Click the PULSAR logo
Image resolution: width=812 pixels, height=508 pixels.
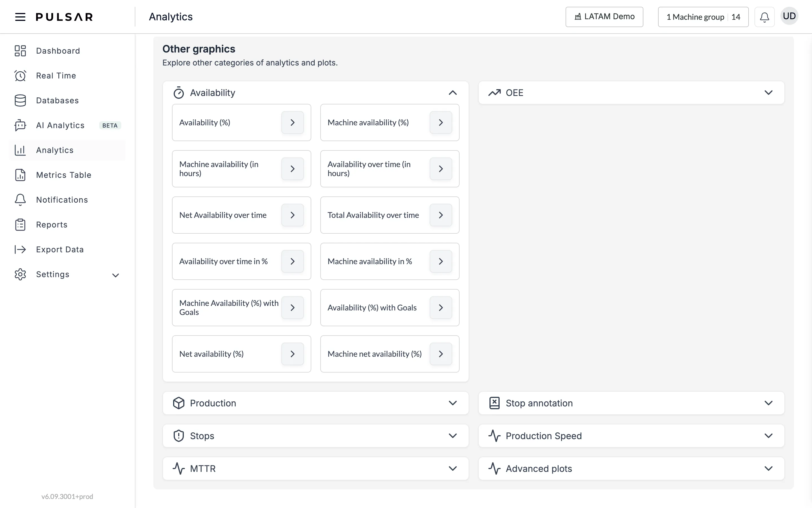[64, 17]
